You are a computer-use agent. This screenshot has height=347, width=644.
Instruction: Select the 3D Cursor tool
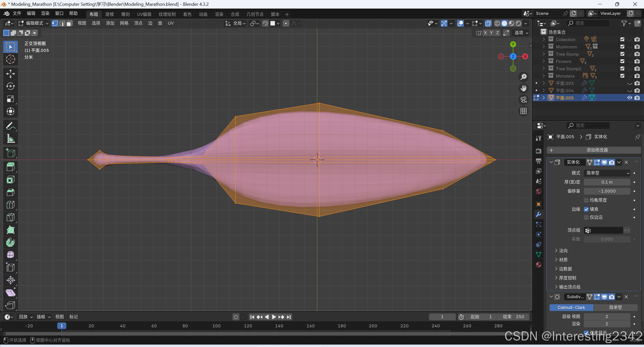10,59
